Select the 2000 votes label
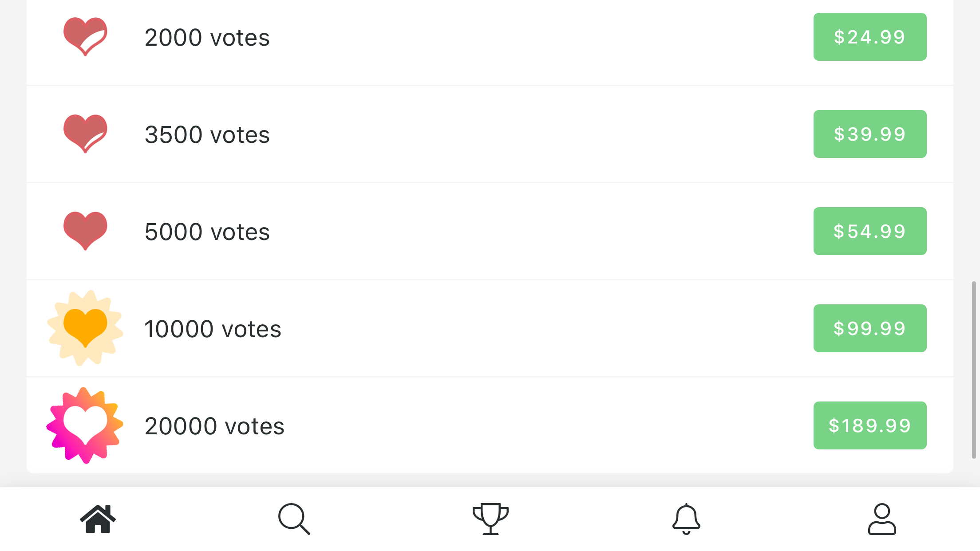Viewport: 980px width, 551px height. click(207, 37)
